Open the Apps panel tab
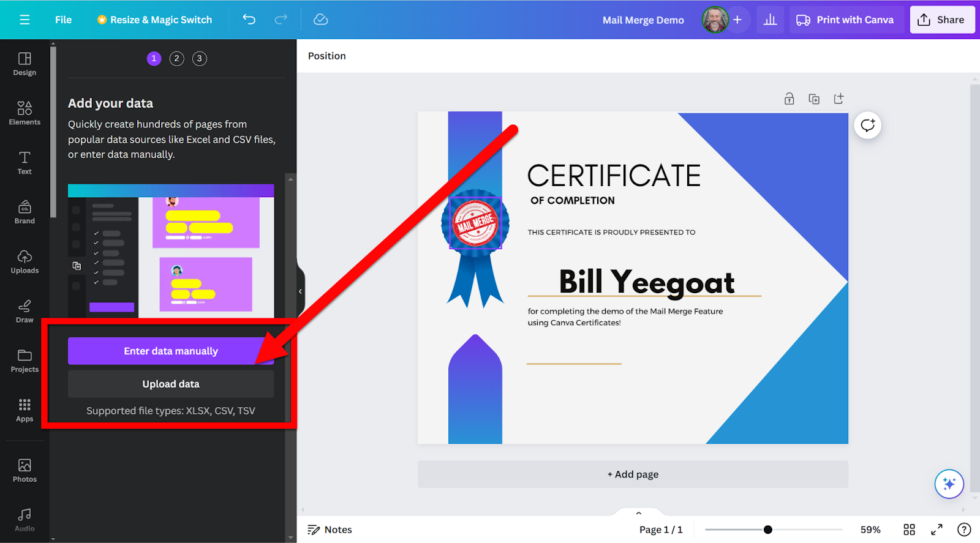 (x=24, y=411)
